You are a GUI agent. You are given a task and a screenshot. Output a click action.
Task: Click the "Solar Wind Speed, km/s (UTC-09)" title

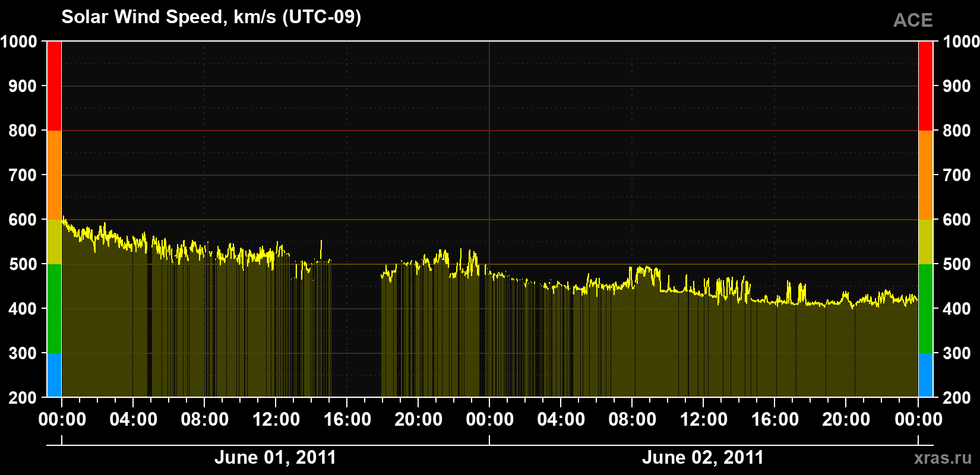click(x=211, y=17)
